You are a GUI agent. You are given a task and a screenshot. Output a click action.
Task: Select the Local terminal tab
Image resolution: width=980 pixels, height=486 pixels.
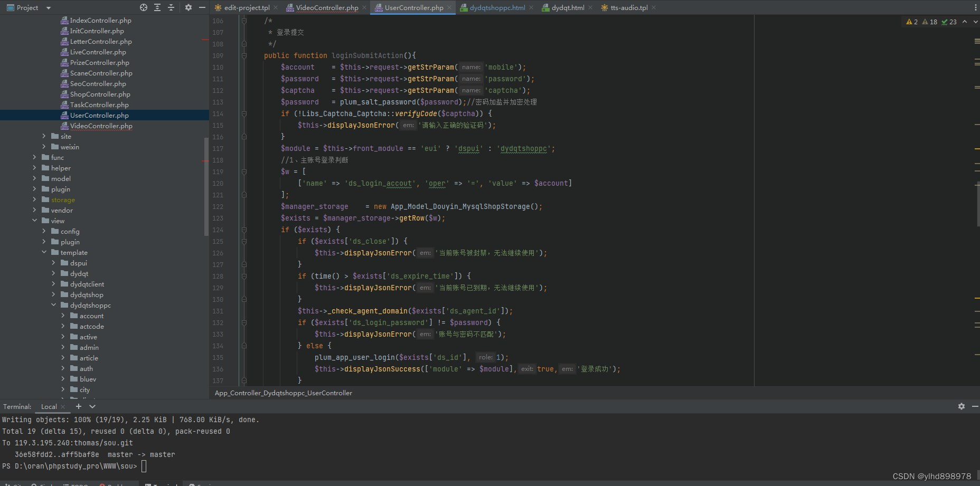(x=49, y=406)
